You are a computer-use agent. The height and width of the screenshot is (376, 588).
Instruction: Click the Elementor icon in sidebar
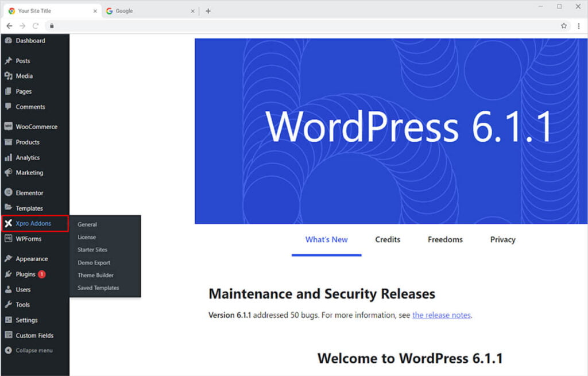(8, 193)
